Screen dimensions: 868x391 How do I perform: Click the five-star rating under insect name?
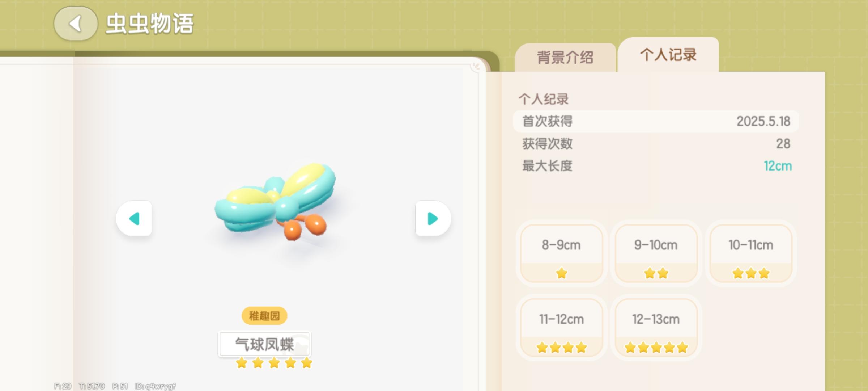(274, 363)
